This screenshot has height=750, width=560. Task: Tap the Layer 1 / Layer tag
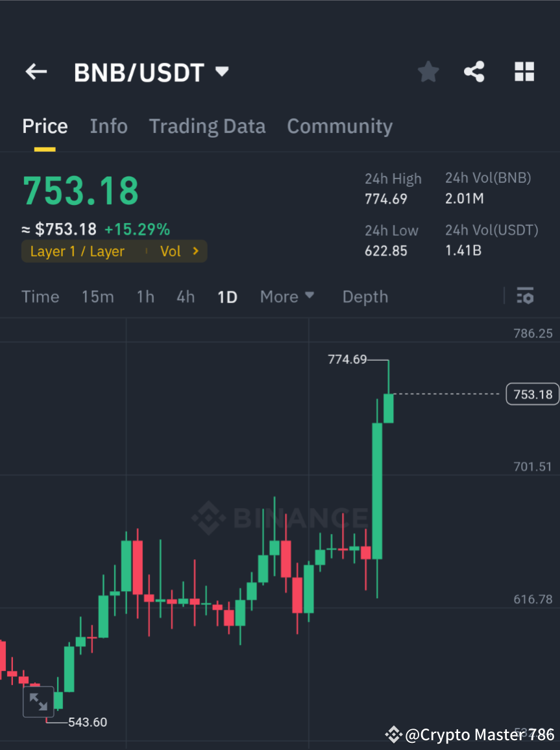tap(76, 251)
